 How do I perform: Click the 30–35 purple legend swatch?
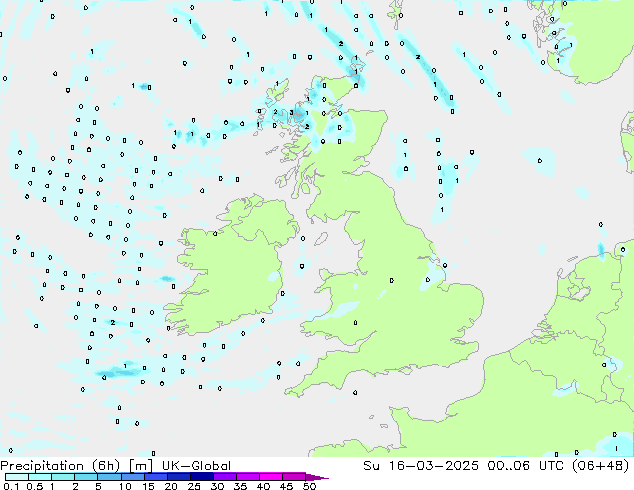224,477
